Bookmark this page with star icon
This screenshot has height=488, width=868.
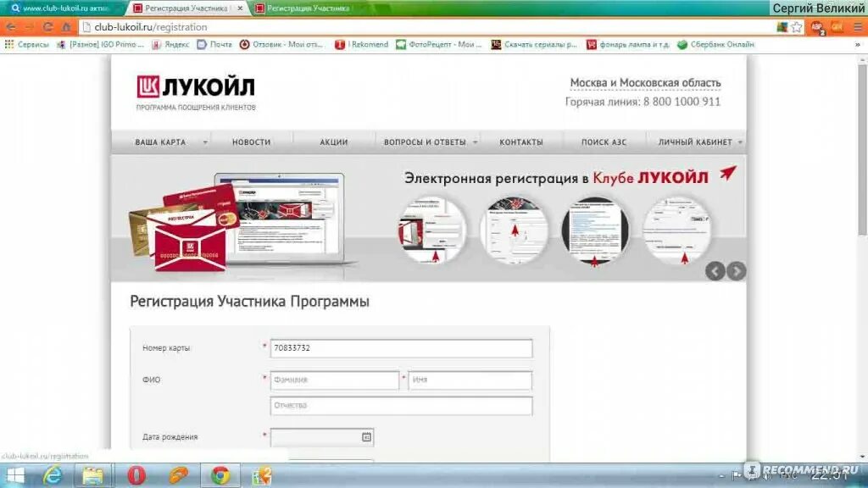pos(797,27)
